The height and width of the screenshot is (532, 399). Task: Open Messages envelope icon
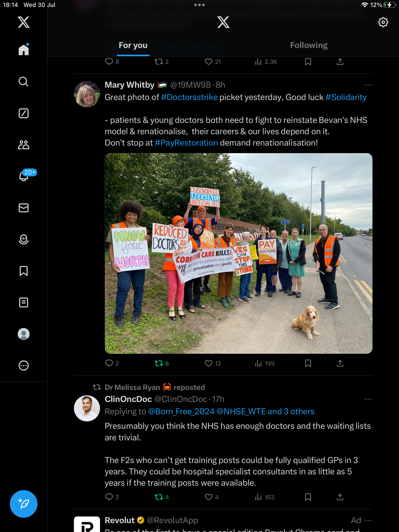point(24,208)
